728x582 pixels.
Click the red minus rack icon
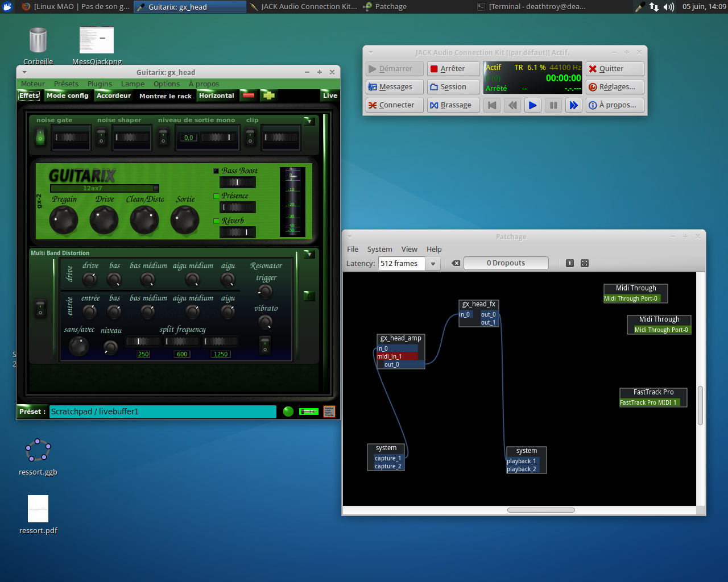pos(249,95)
